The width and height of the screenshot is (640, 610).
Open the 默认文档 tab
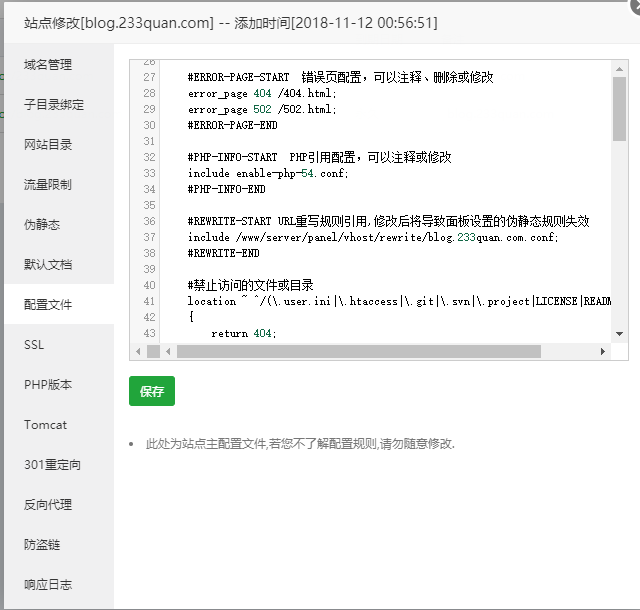[x=48, y=265]
